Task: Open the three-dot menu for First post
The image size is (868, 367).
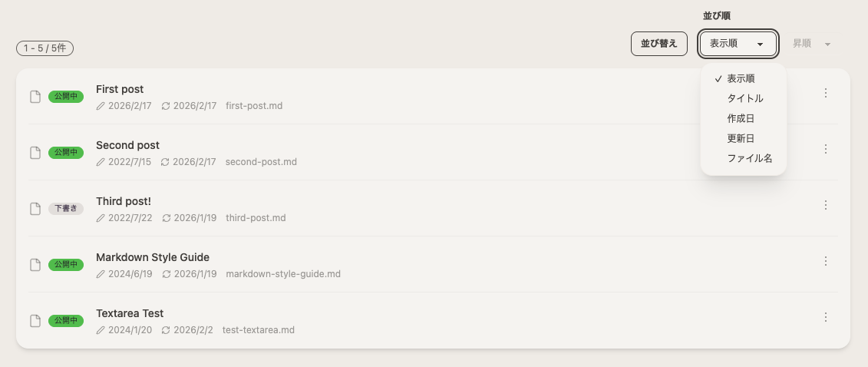Action: [x=825, y=93]
